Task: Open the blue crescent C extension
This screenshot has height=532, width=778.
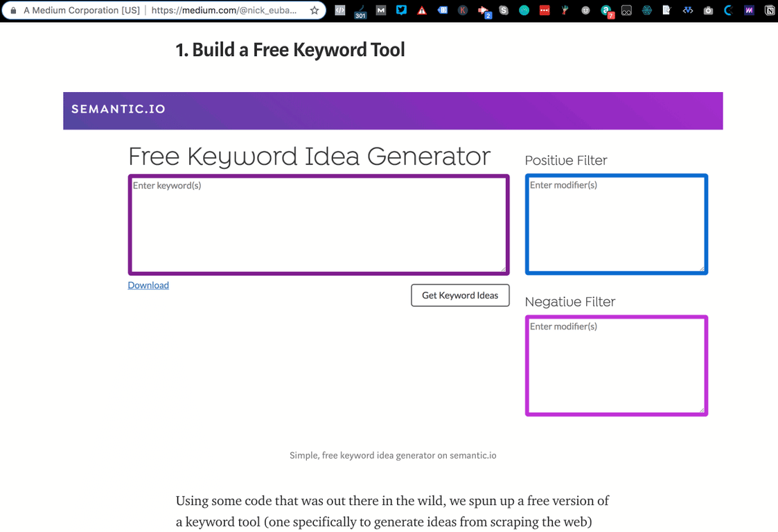Action: (728, 10)
